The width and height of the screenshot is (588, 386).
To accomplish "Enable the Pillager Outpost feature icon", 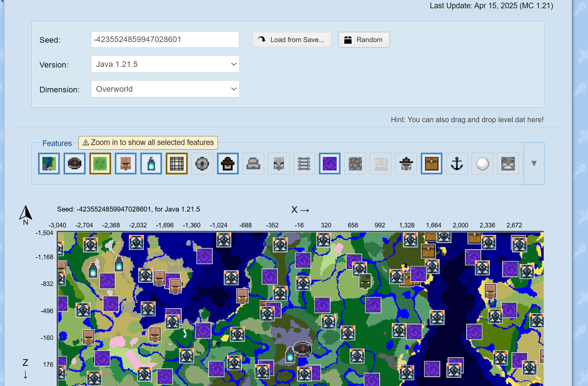I will click(406, 164).
